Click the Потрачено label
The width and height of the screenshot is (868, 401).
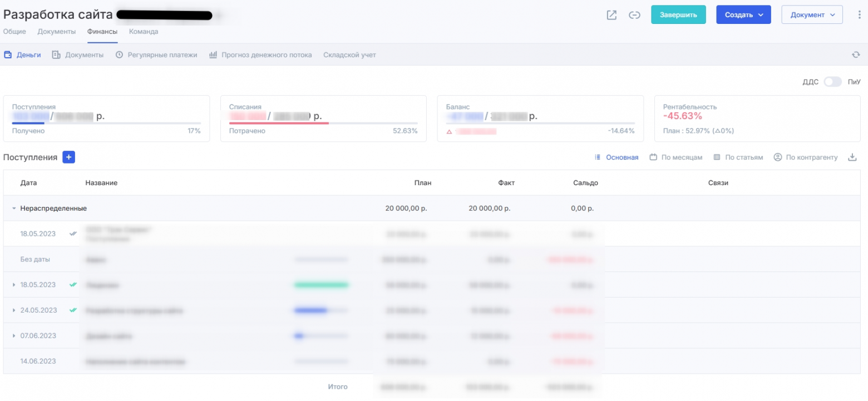click(247, 131)
